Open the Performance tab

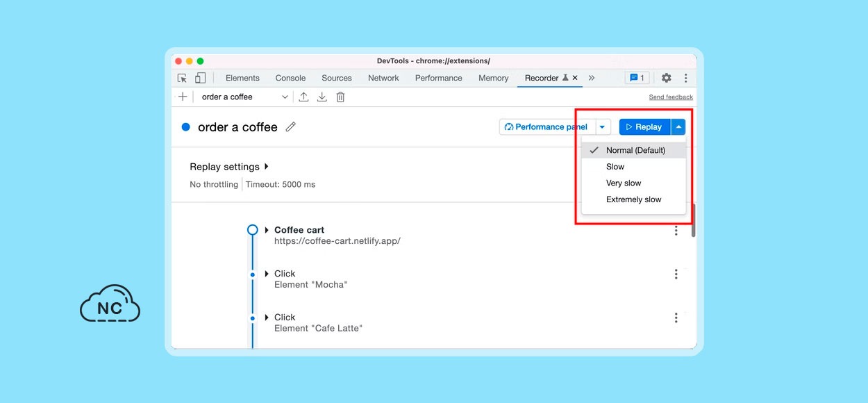click(438, 78)
